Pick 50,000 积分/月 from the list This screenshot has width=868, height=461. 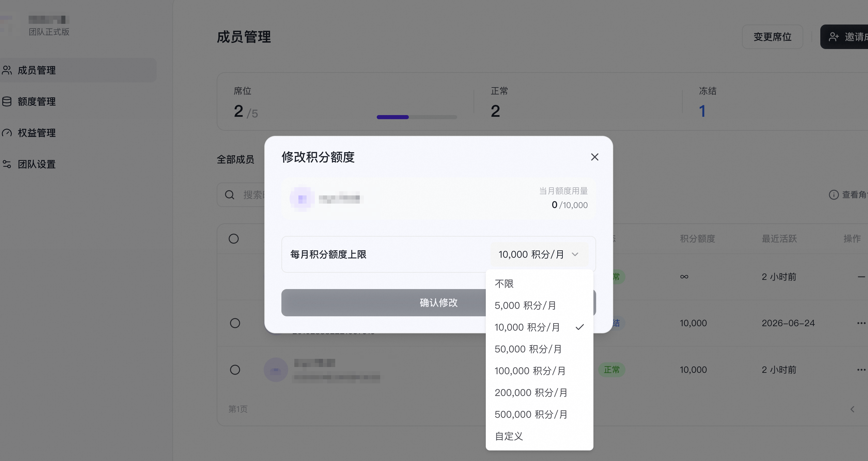tap(539, 349)
